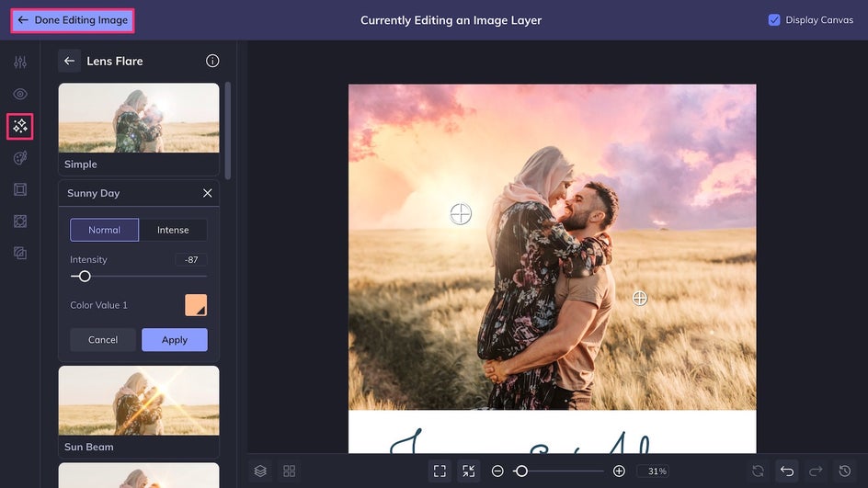Cancel the Sunny Day effect
Image resolution: width=868 pixels, height=488 pixels.
click(x=103, y=340)
